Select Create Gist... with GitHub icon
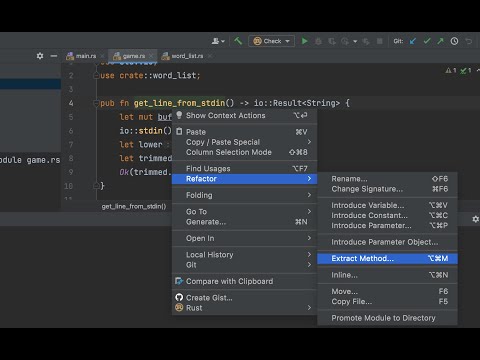480x360 pixels. click(244, 298)
